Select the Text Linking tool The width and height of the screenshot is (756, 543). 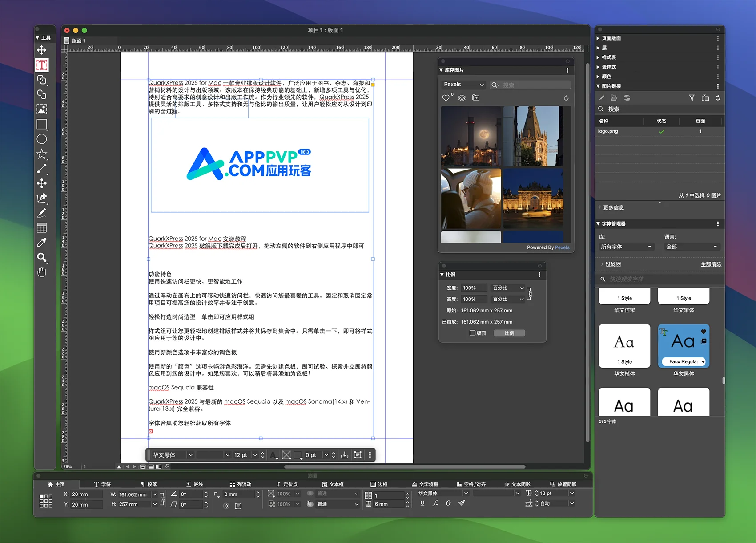tap(42, 80)
